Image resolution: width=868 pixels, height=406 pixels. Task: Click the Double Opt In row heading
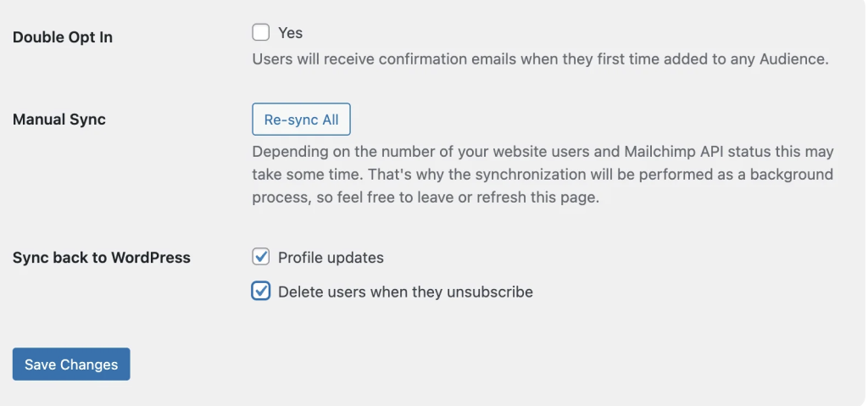pos(63,37)
